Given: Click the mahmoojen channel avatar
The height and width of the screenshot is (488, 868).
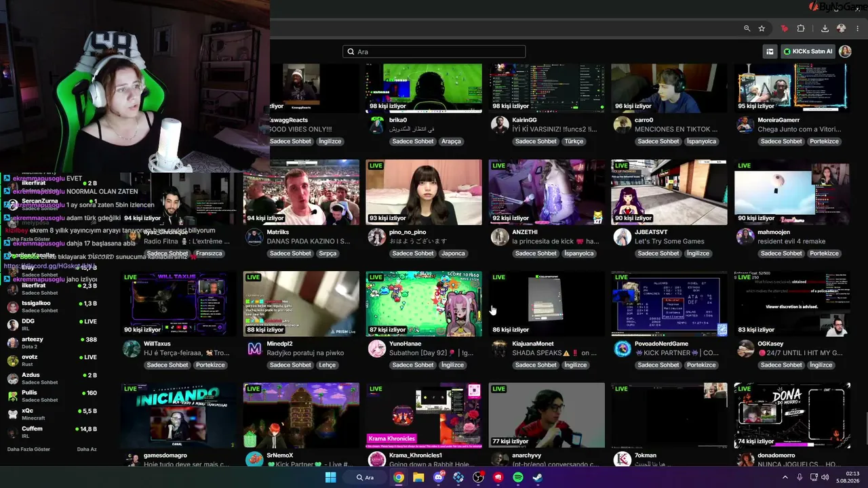Looking at the screenshot, I should [745, 237].
